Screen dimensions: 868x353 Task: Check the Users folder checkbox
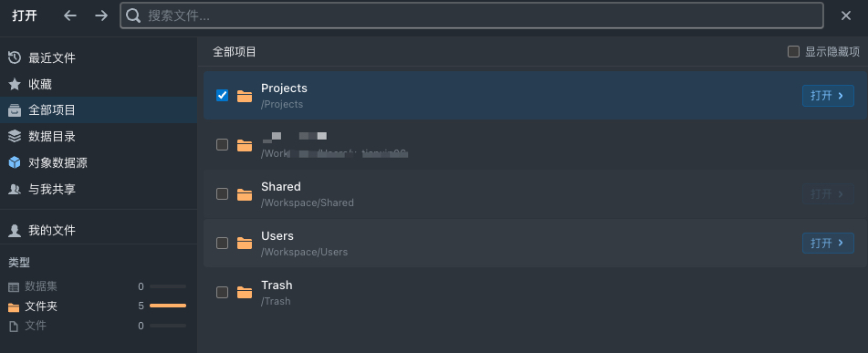[x=222, y=243]
